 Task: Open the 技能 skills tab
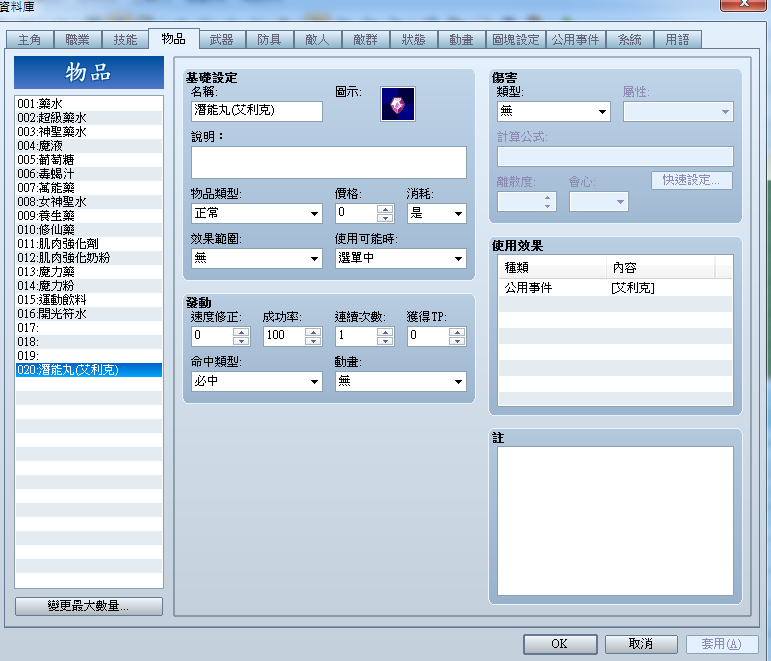point(125,39)
